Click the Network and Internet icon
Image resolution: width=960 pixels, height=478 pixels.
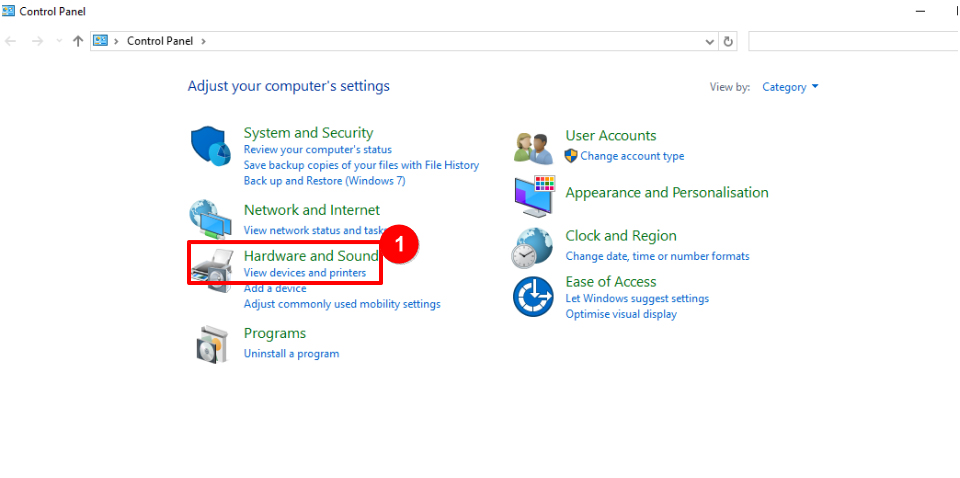[x=211, y=217]
